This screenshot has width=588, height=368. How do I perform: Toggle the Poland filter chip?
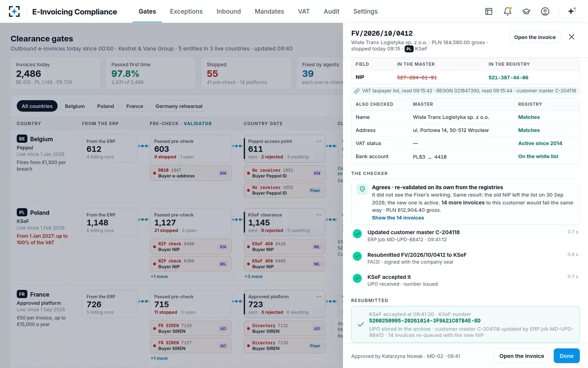105,106
